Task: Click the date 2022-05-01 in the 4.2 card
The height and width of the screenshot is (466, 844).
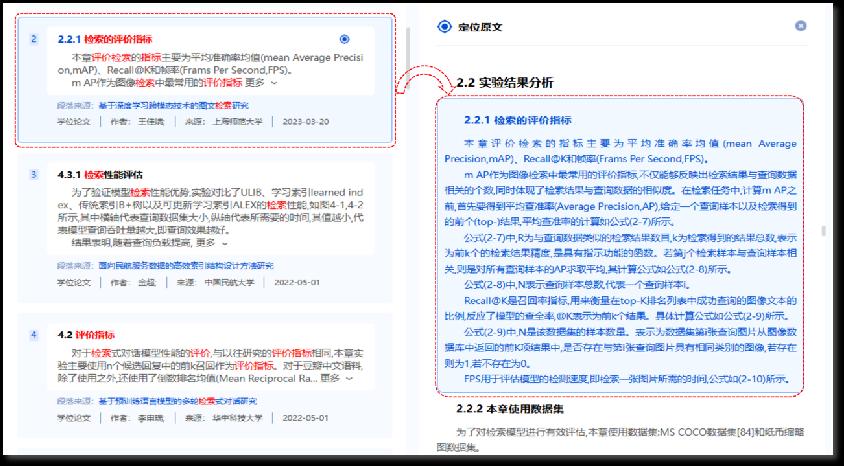Action: [x=305, y=418]
